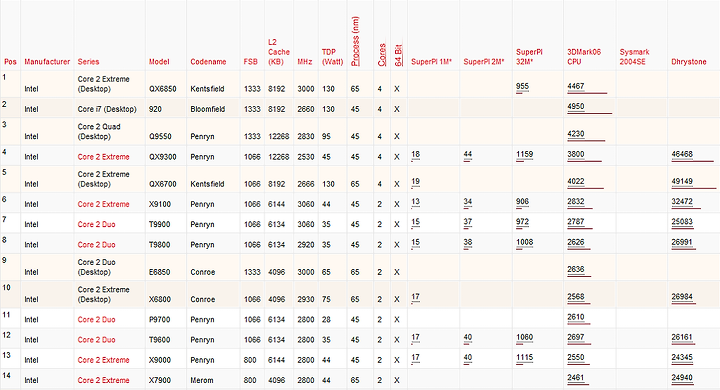Sort by 64 Bit vertical header
Image resolution: width=720 pixels, height=390 pixels.
pyautogui.click(x=399, y=55)
